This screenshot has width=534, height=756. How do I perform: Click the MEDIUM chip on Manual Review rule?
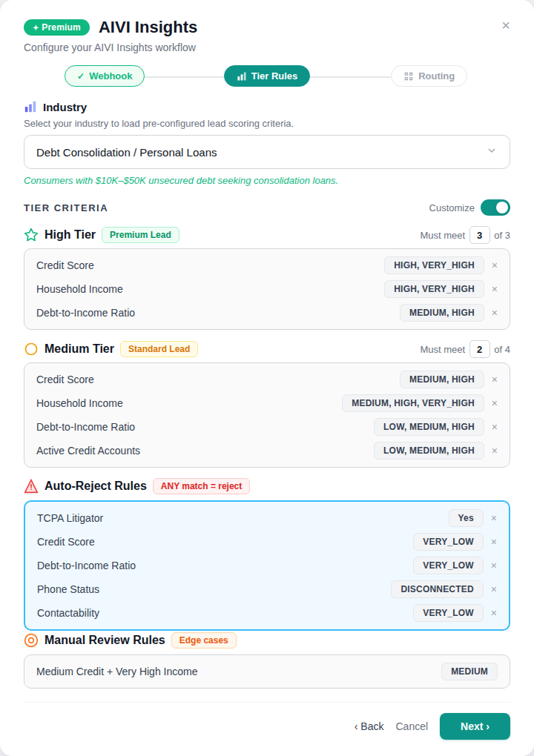click(469, 671)
